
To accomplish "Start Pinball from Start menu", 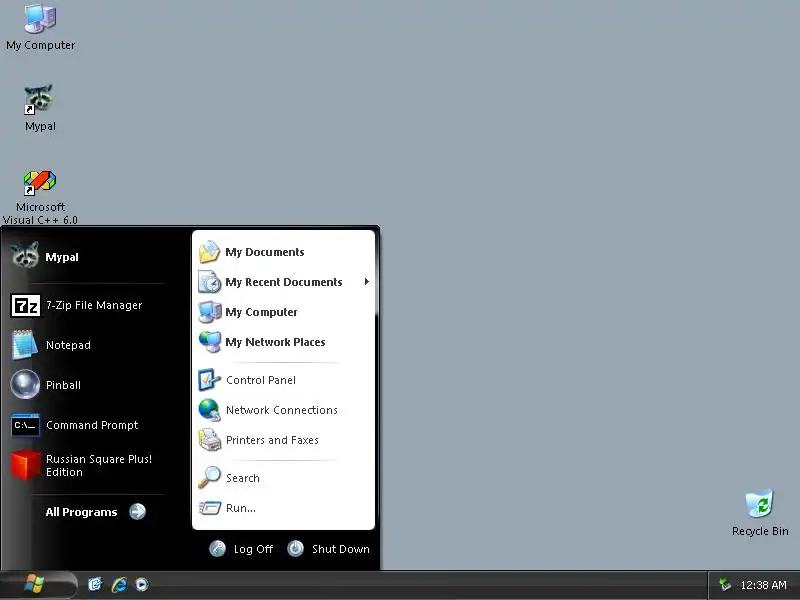I will point(63,385).
